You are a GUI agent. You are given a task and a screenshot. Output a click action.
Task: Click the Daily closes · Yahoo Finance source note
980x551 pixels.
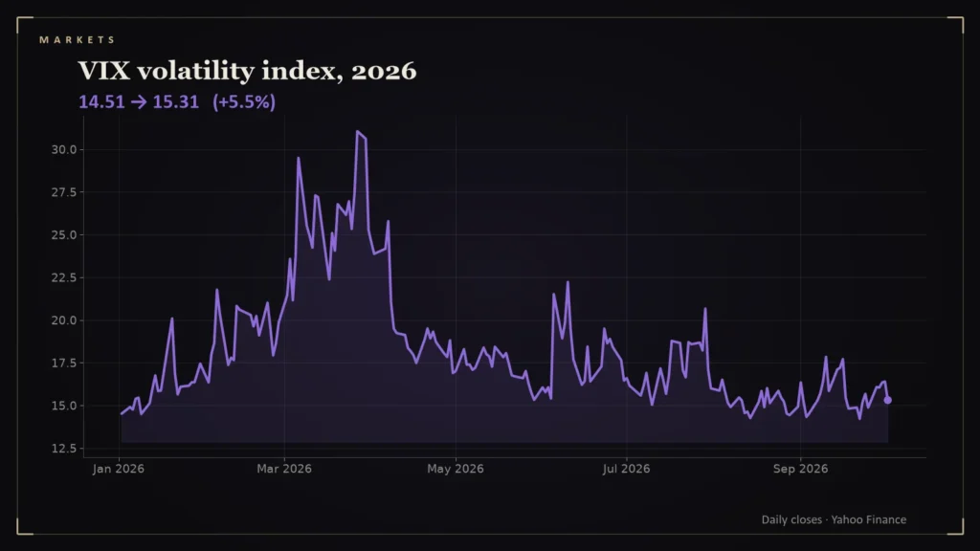[834, 519]
